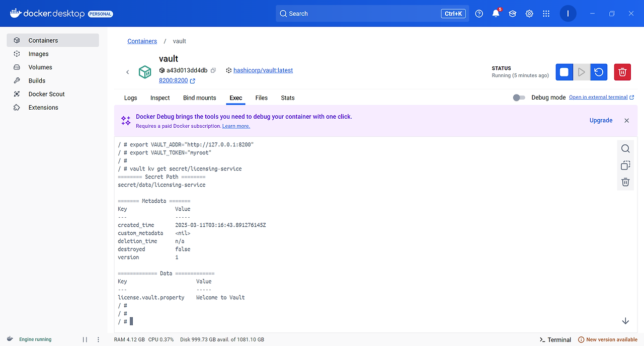Open the Builds sidebar section
Image resolution: width=644 pixels, height=346 pixels.
coord(53,80)
